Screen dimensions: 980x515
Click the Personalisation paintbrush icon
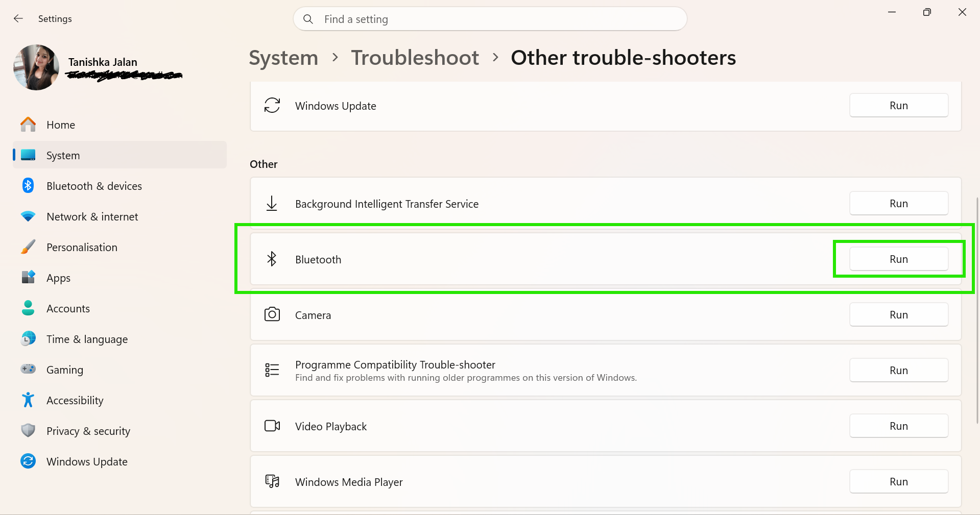pos(28,247)
